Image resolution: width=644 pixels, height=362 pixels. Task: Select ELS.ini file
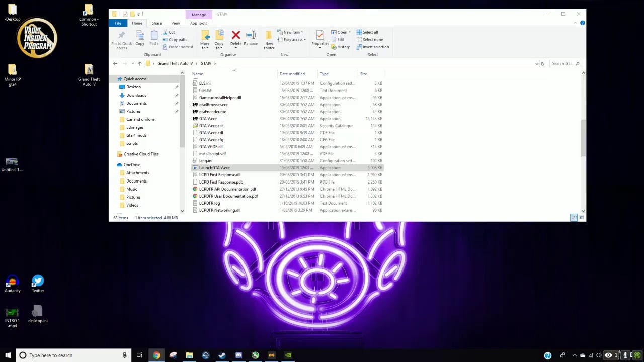click(x=205, y=83)
